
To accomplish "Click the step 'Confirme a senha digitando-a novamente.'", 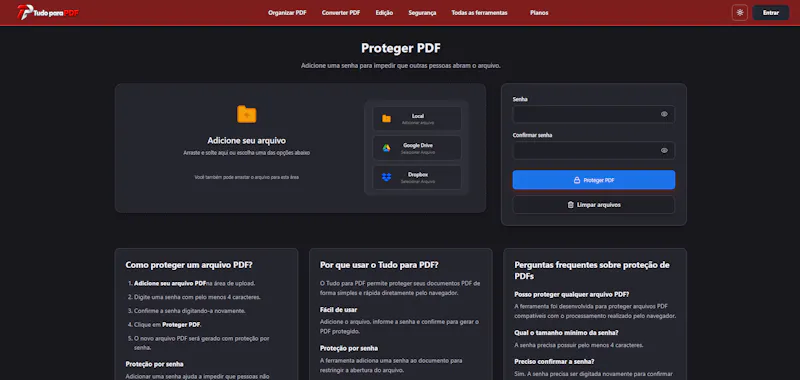I will click(x=190, y=311).
